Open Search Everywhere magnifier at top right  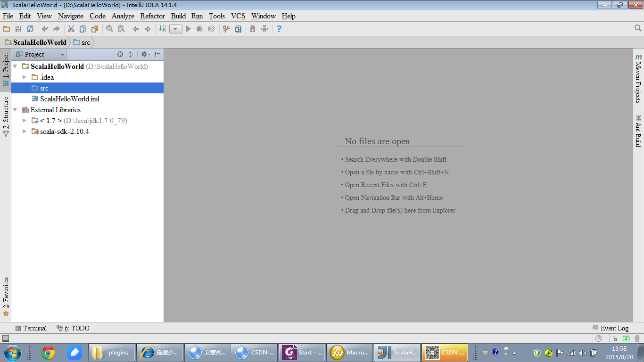coord(638,29)
